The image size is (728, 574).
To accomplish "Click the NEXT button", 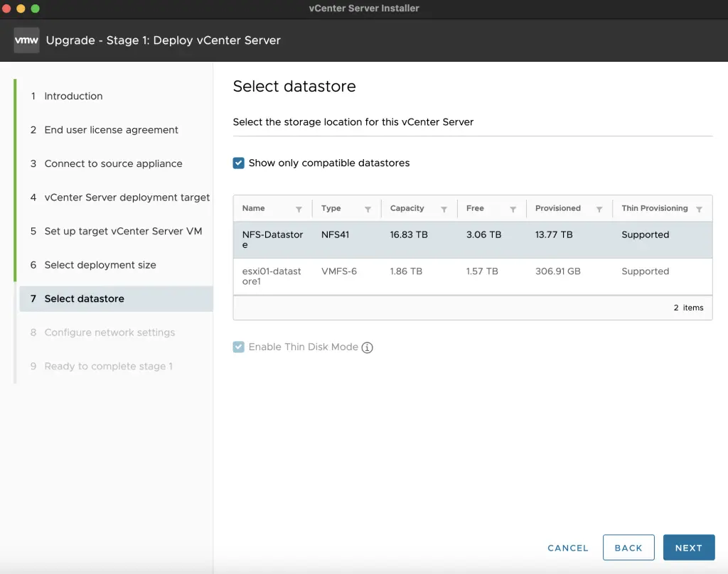I will (x=689, y=548).
